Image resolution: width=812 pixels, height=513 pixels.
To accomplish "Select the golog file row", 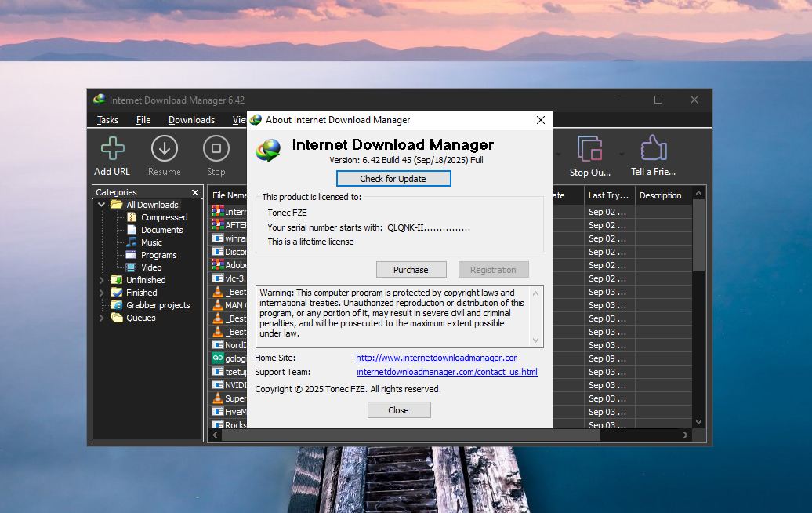I will pos(229,358).
